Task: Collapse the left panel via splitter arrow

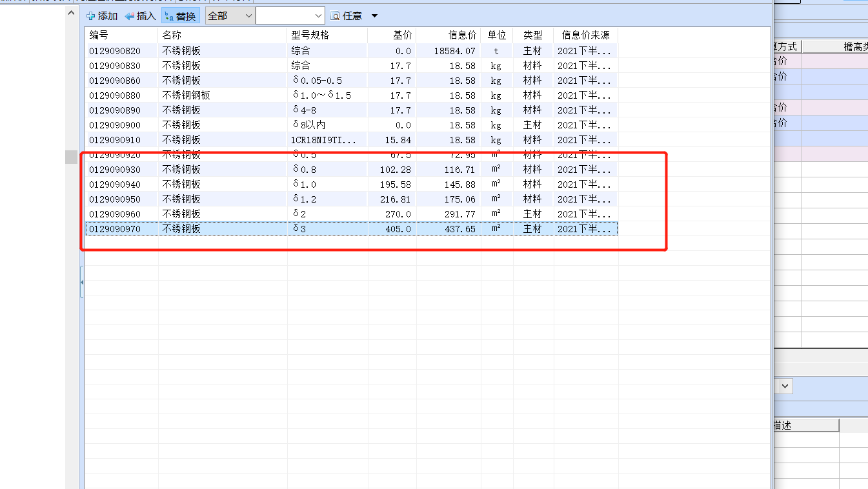Action: (x=82, y=282)
